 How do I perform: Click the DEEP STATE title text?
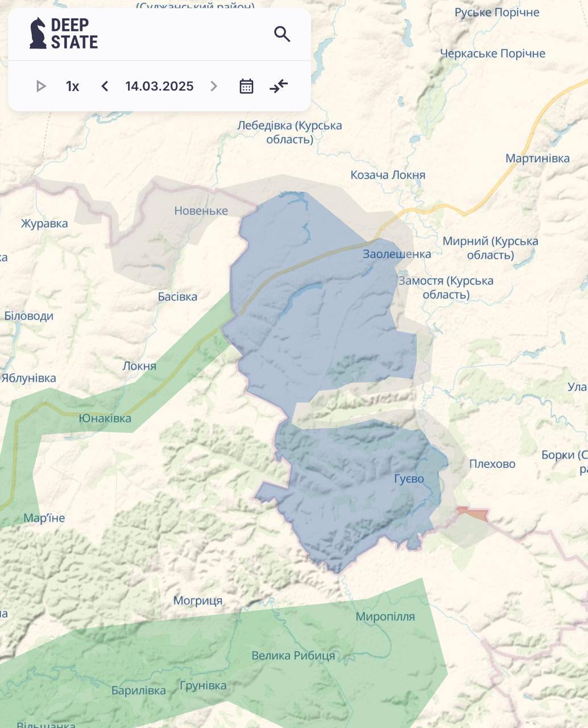74,34
